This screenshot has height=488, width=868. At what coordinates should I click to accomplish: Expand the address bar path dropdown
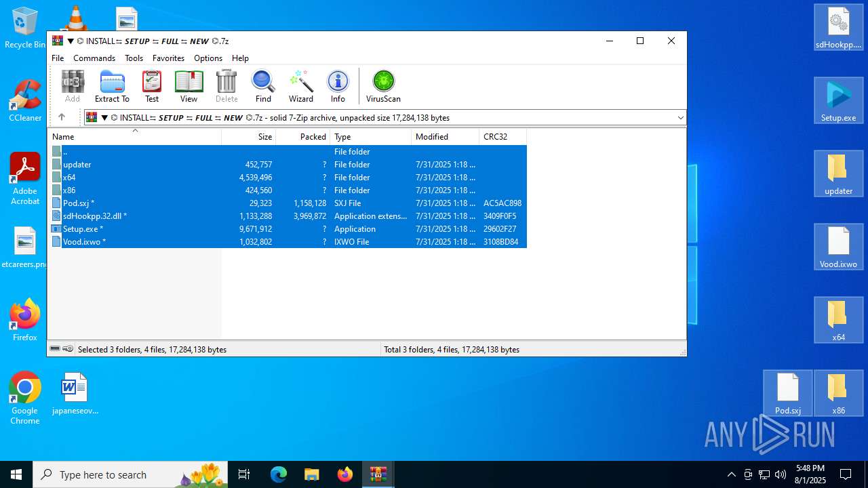680,117
